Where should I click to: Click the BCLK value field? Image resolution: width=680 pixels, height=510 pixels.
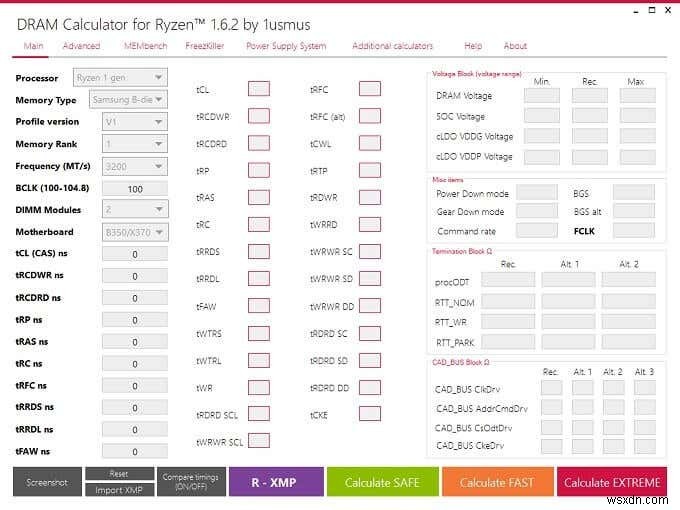click(135, 189)
